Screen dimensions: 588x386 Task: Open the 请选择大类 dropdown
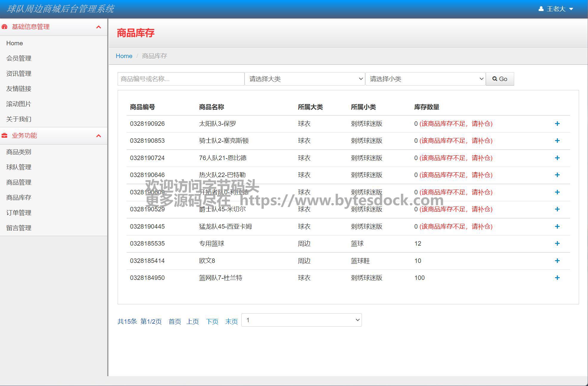click(x=305, y=79)
